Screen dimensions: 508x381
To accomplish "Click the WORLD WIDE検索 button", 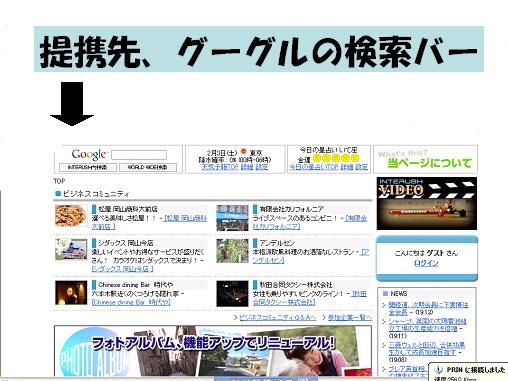I will 148,167.
